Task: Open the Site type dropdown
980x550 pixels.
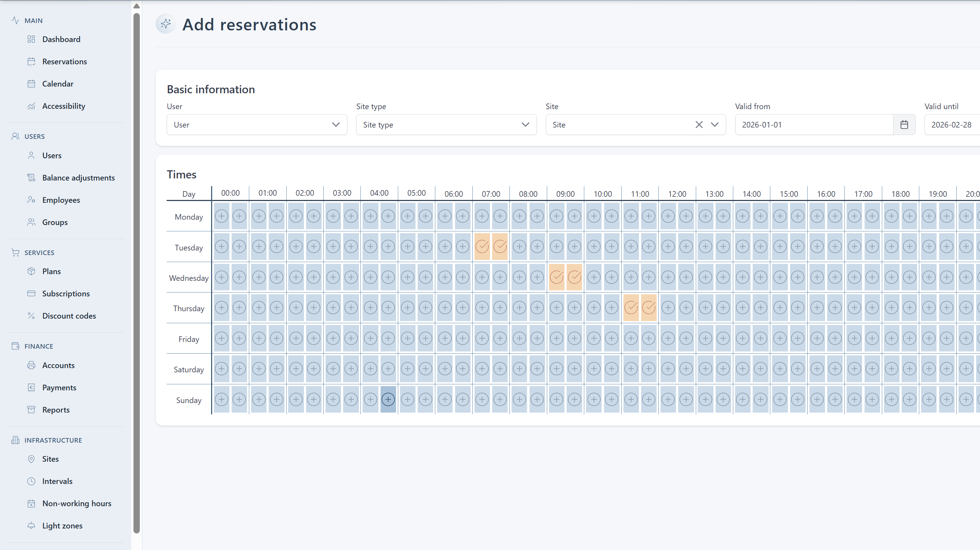Action: (x=446, y=124)
